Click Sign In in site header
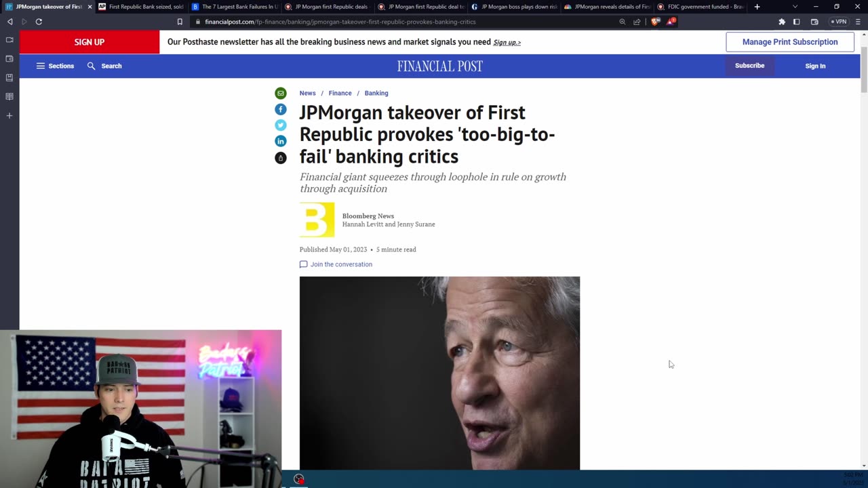 coord(815,66)
